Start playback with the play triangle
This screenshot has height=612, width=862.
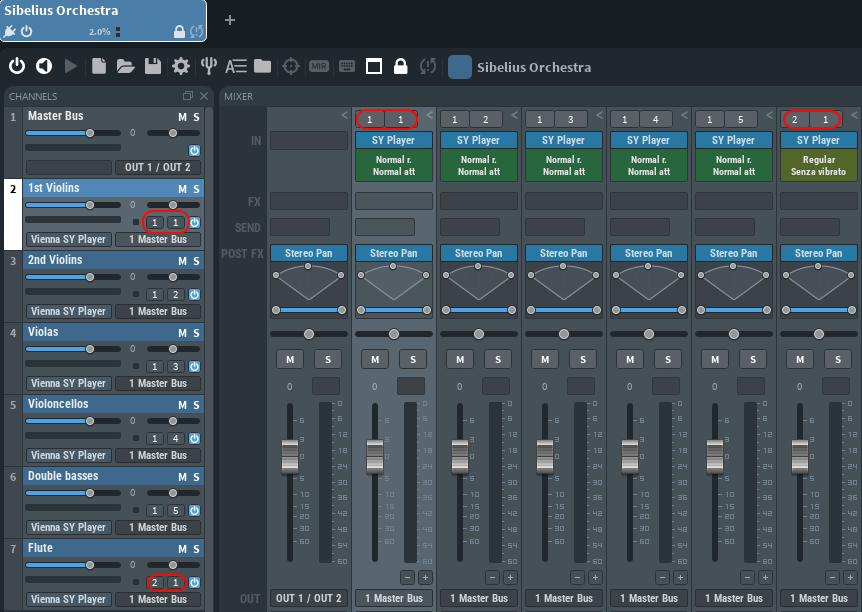[71, 67]
